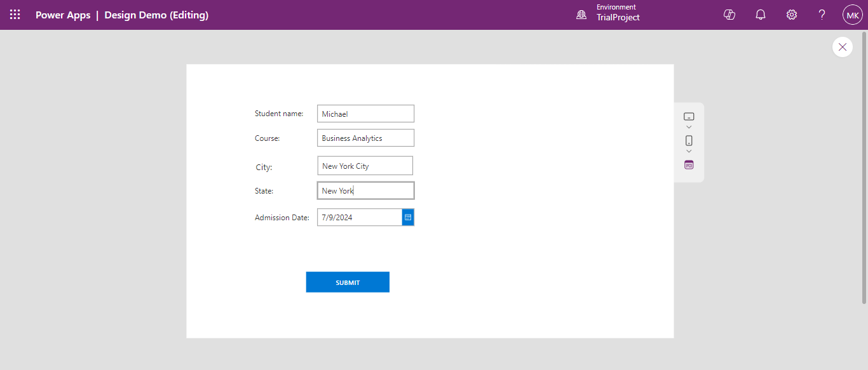Click the Student name text field
The width and height of the screenshot is (868, 370).
tap(365, 114)
